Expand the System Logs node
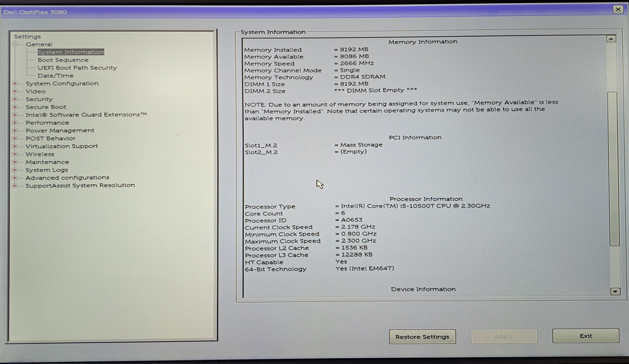The height and width of the screenshot is (364, 629). coord(15,170)
